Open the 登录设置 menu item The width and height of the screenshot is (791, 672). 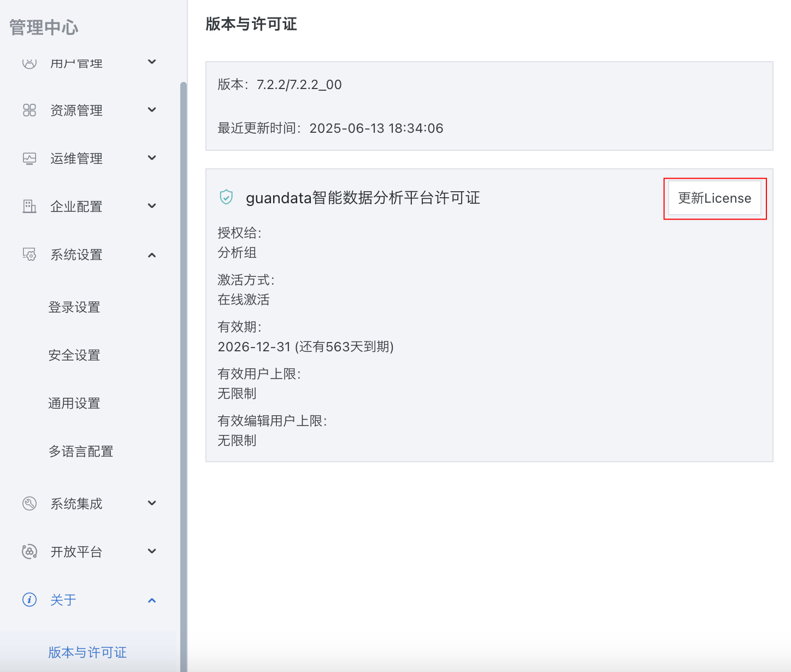[74, 307]
